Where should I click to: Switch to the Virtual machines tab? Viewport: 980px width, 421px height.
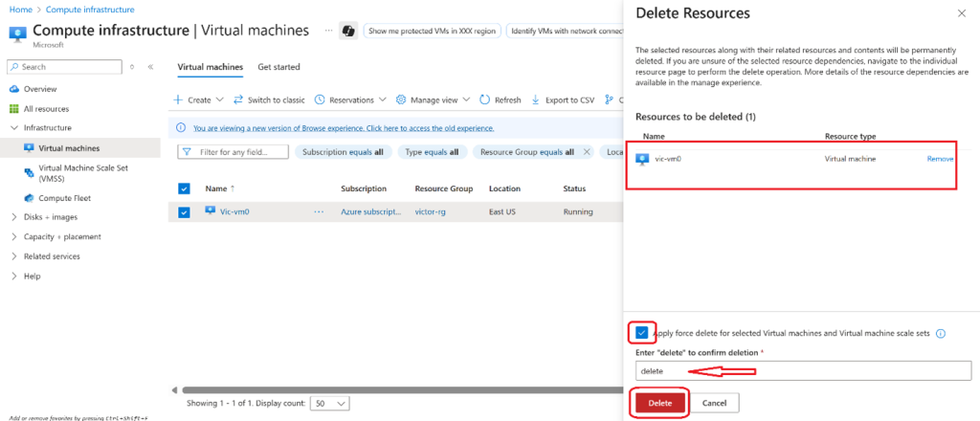(x=210, y=67)
